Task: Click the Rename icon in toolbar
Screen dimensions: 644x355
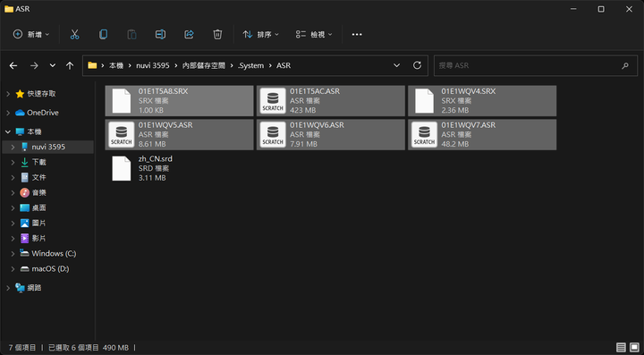Action: click(x=160, y=35)
